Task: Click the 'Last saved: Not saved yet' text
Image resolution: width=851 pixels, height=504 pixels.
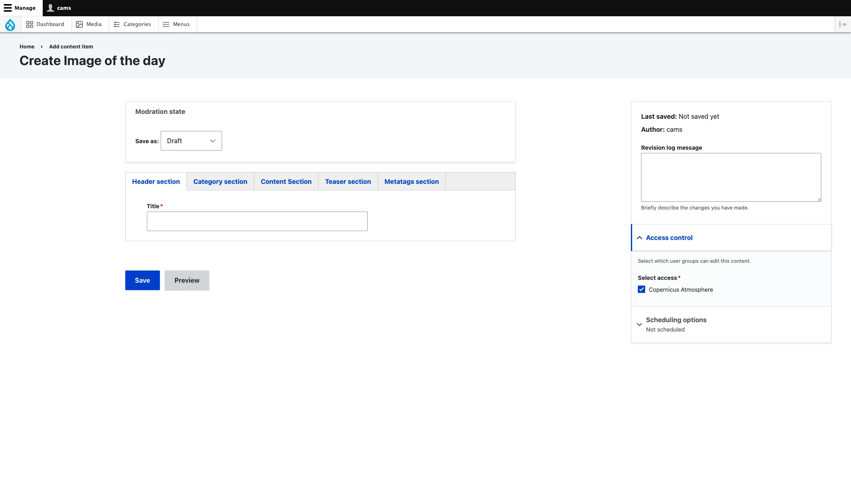Action: (680, 116)
